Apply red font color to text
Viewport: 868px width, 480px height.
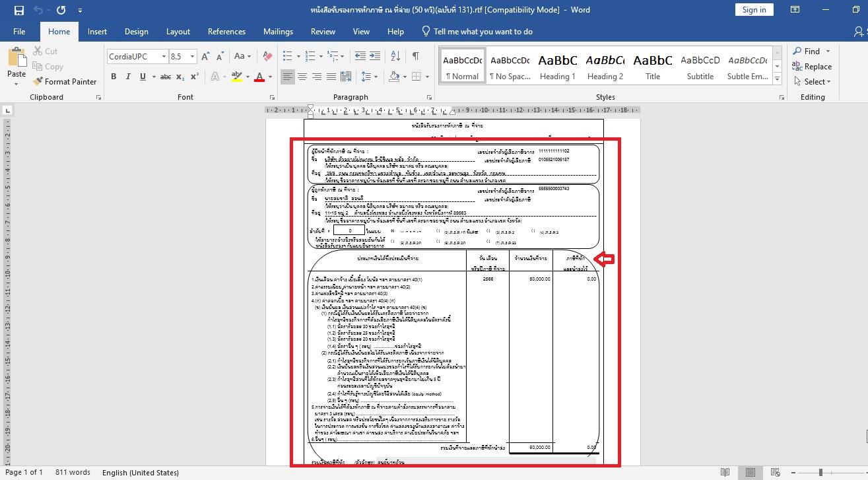click(259, 77)
